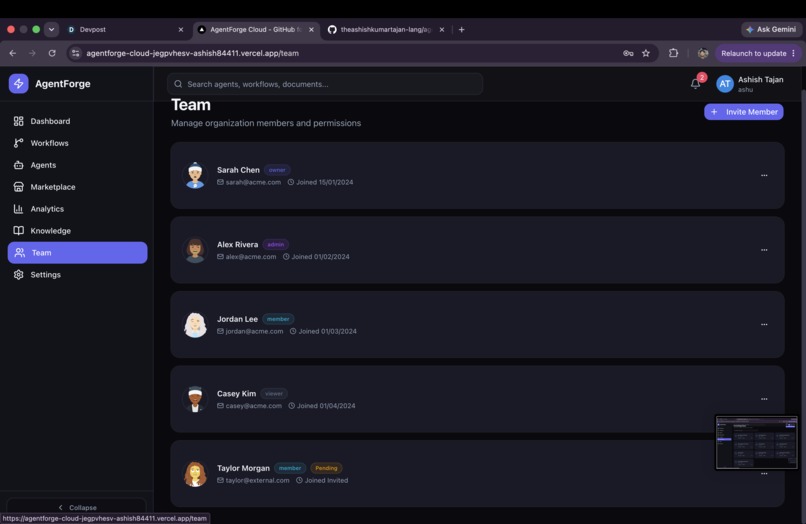Click the picture-in-picture preview thumbnail
Viewport: 806px width, 524px height.
(757, 443)
